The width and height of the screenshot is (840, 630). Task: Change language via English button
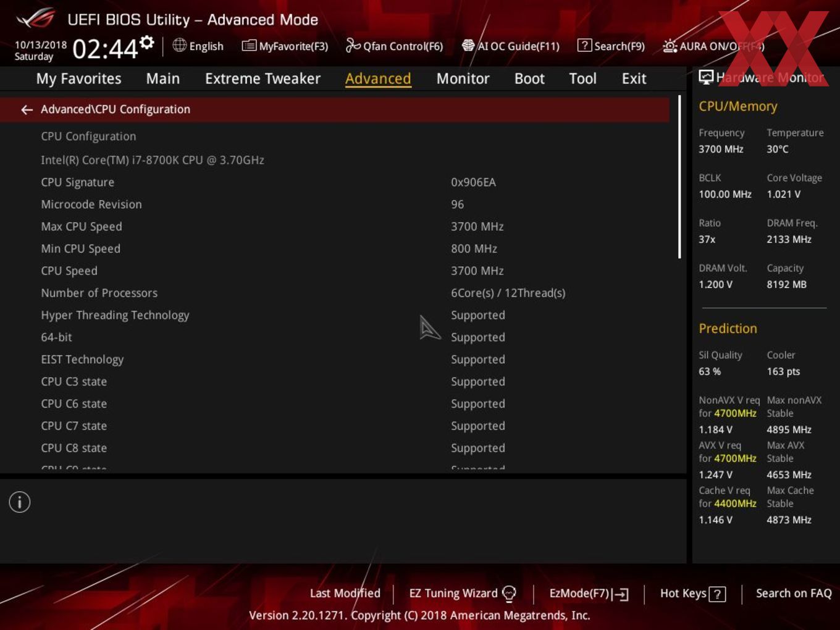[198, 46]
